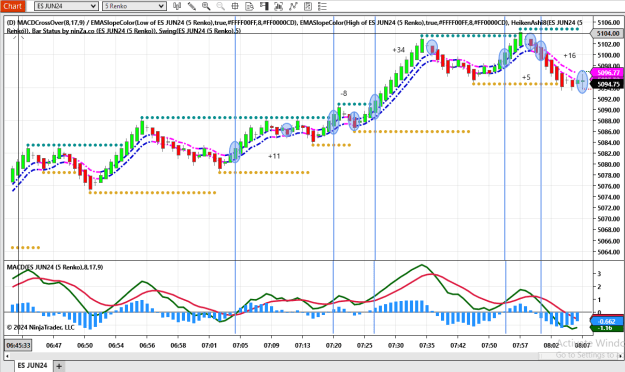Click the grey 5104.00 price marker
The width and height of the screenshot is (625, 372).
pos(608,33)
